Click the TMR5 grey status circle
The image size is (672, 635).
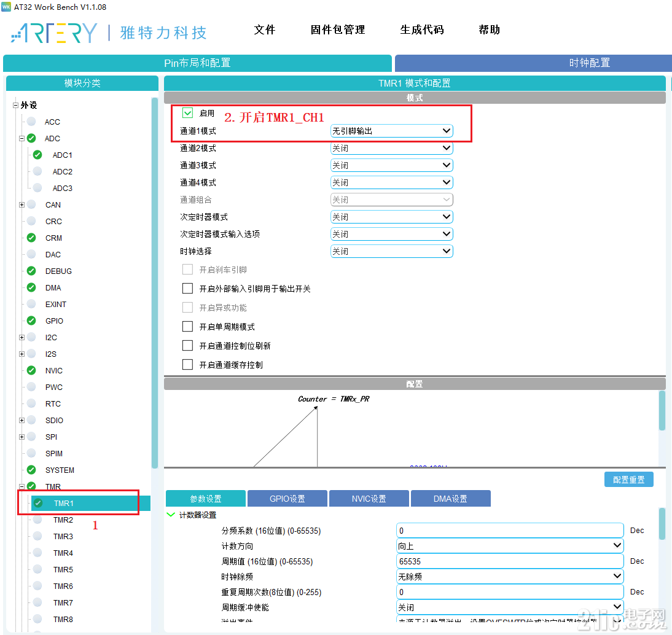[37, 569]
